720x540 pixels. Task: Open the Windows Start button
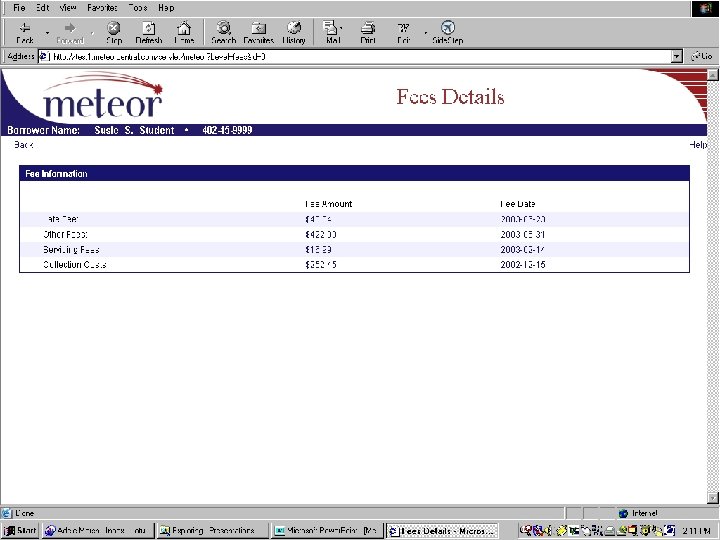[20, 531]
